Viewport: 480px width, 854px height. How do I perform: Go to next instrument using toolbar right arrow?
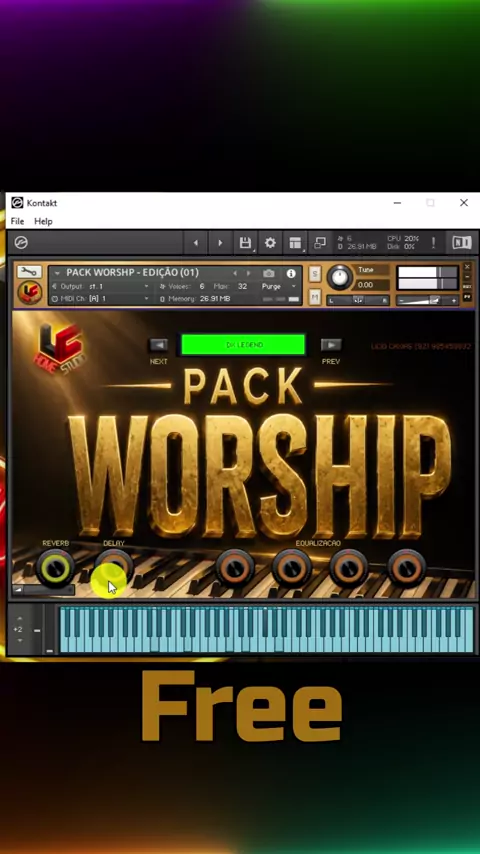[x=220, y=243]
